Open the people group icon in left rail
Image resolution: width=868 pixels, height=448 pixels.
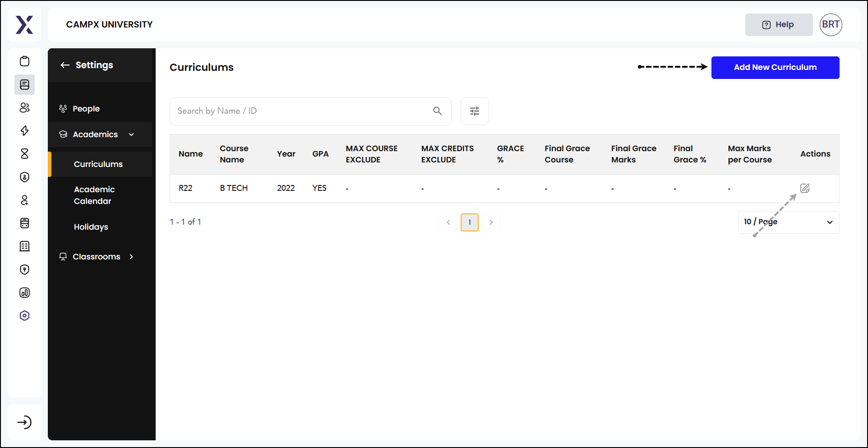pos(25,107)
